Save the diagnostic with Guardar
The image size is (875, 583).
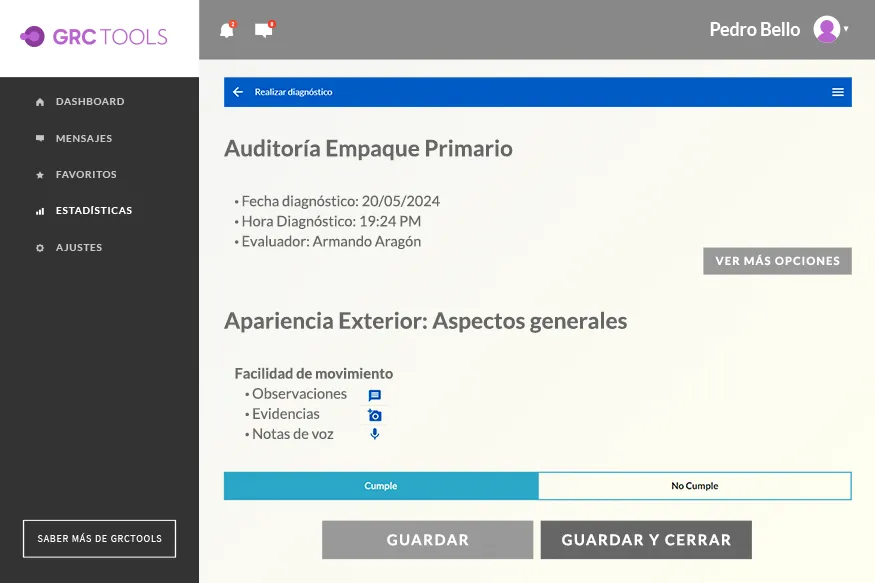426,539
